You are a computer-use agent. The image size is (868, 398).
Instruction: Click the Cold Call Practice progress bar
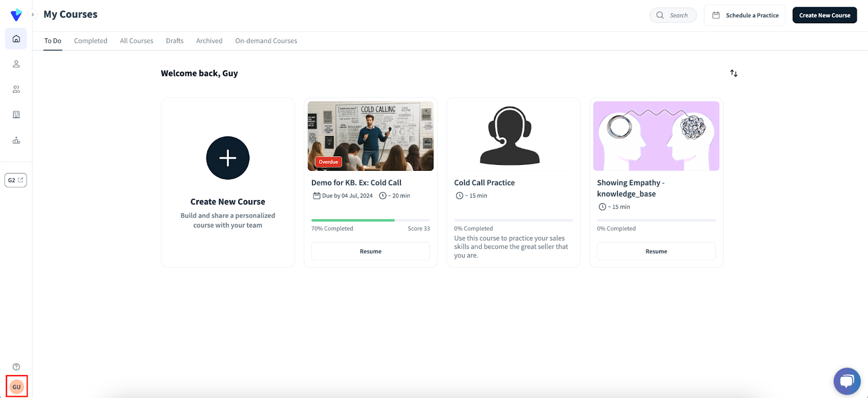(x=513, y=220)
